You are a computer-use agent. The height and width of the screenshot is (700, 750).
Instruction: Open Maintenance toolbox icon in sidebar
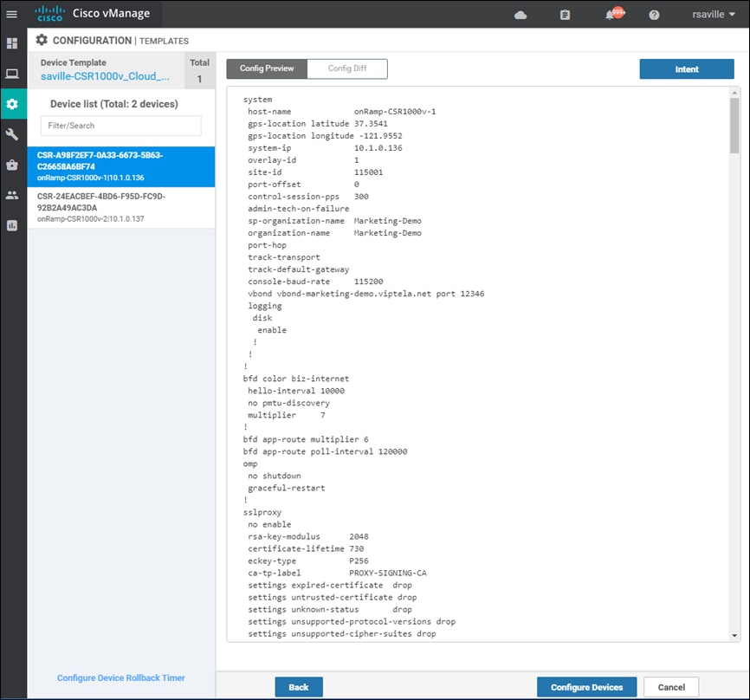point(12,165)
